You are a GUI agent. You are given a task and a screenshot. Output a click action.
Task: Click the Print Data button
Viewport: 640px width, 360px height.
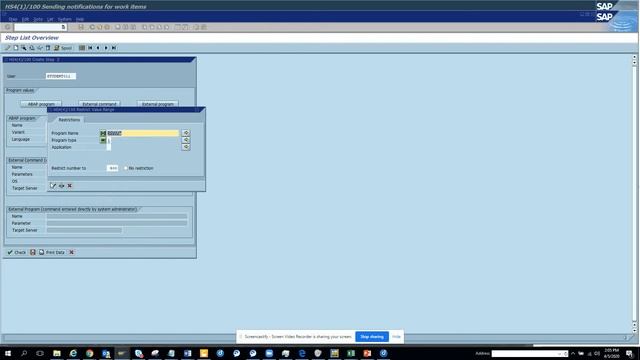(x=52, y=252)
